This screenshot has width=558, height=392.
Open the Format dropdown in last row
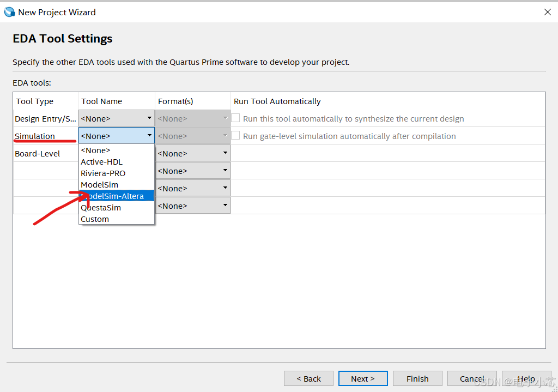coord(192,206)
